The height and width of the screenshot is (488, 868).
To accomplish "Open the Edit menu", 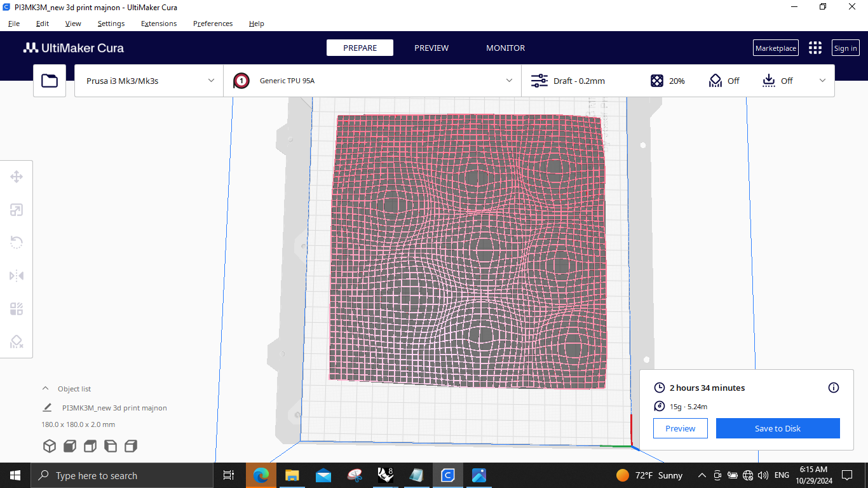I will pyautogui.click(x=43, y=24).
